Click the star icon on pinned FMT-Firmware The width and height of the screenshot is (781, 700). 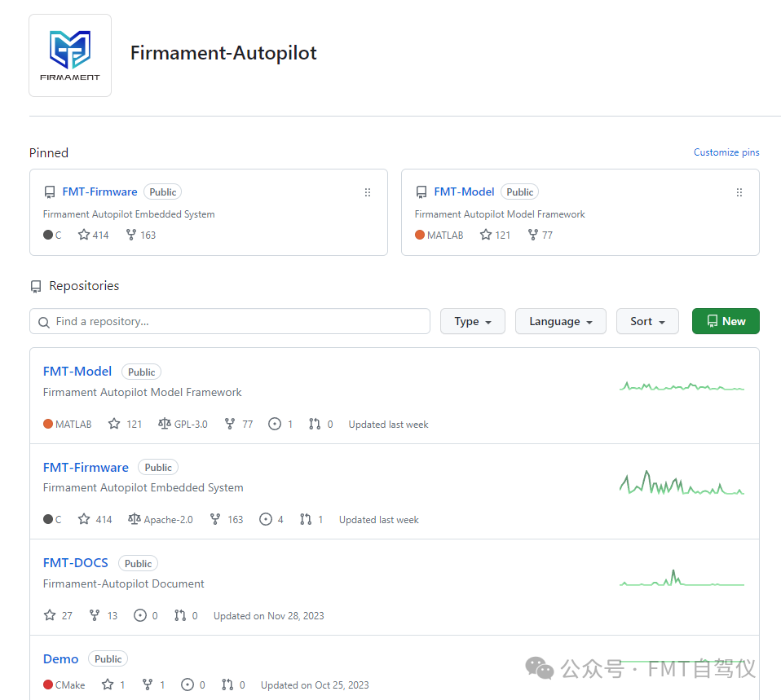[x=83, y=235]
